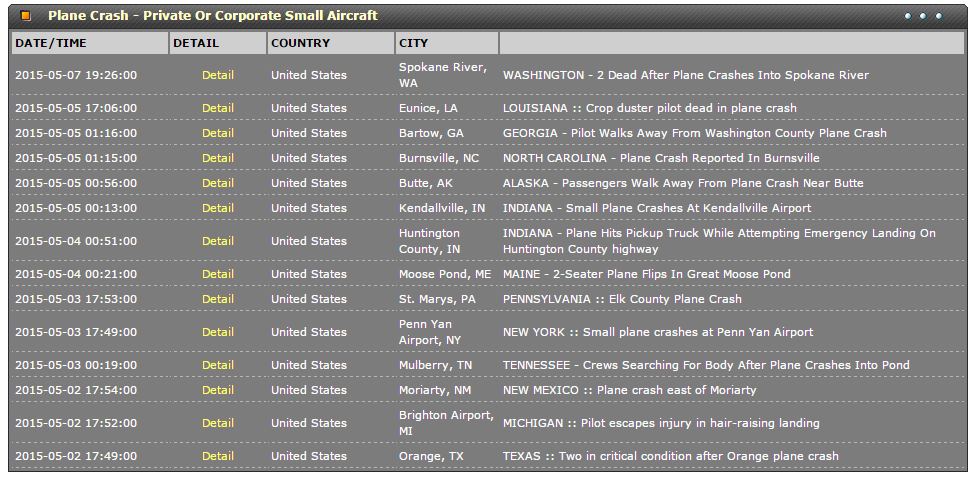Open Detail for the Huntington County, IN row

218,241
